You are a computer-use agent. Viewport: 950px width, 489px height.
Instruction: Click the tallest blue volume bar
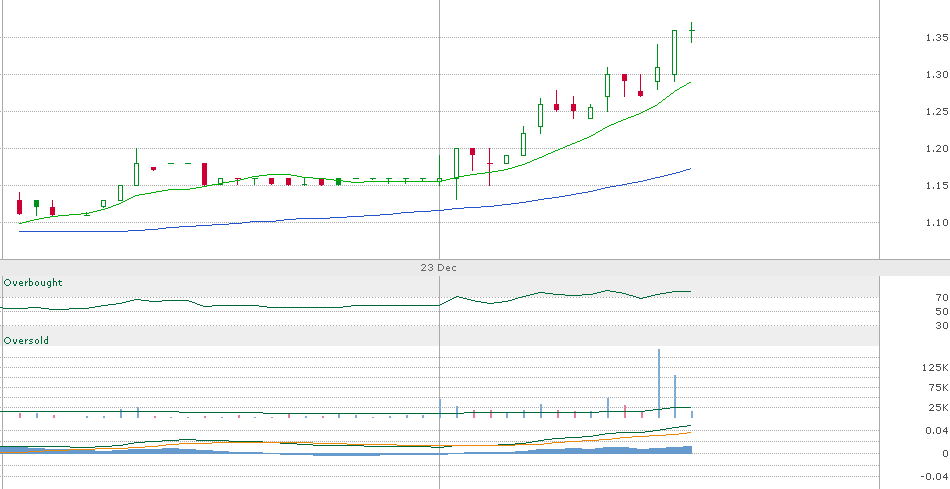(659, 383)
